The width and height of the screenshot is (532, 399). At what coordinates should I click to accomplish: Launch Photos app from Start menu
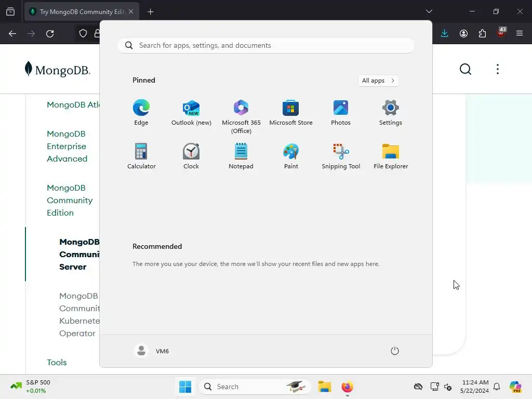[341, 113]
